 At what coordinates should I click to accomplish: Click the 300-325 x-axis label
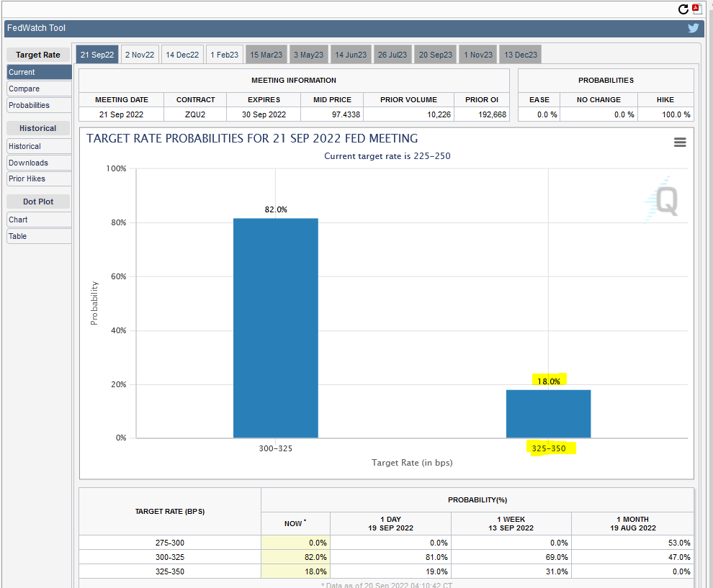(x=276, y=448)
